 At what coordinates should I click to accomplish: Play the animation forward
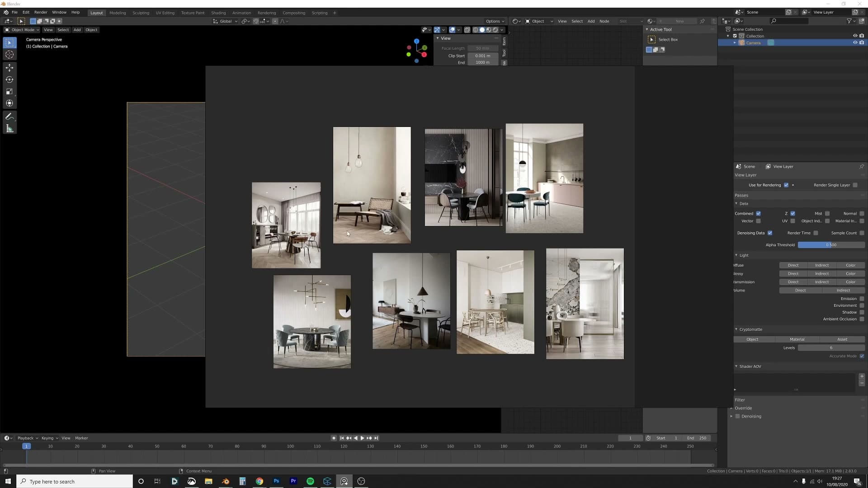(362, 438)
